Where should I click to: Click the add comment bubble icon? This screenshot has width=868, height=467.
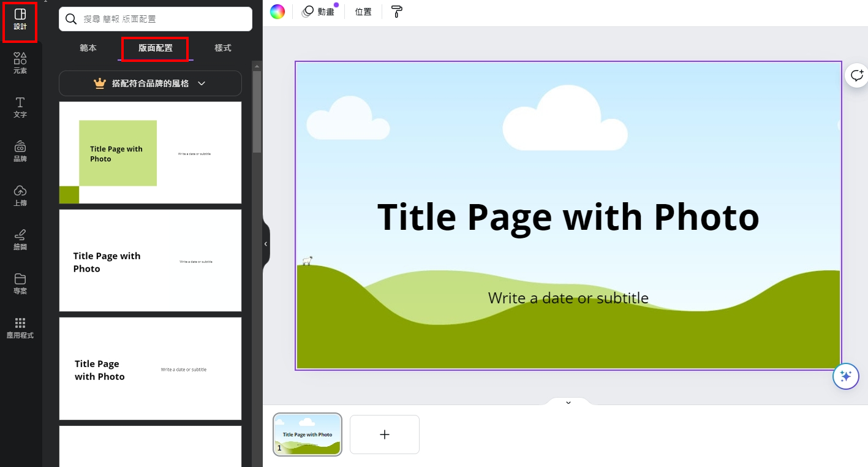coord(856,75)
